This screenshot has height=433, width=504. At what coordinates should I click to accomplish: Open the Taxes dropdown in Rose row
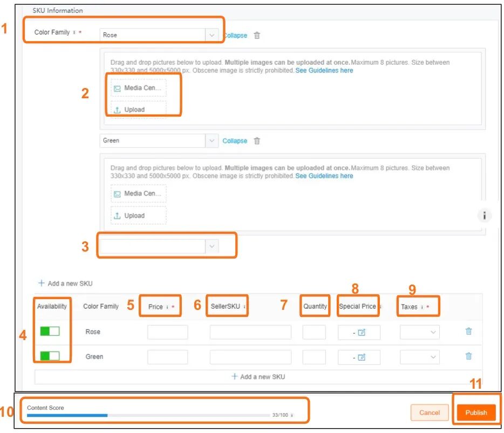(x=419, y=333)
